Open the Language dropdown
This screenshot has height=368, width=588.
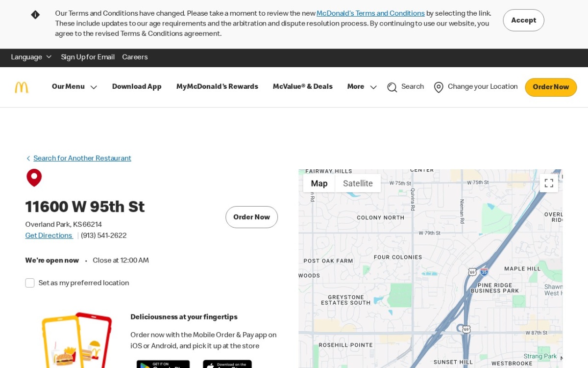tap(31, 57)
